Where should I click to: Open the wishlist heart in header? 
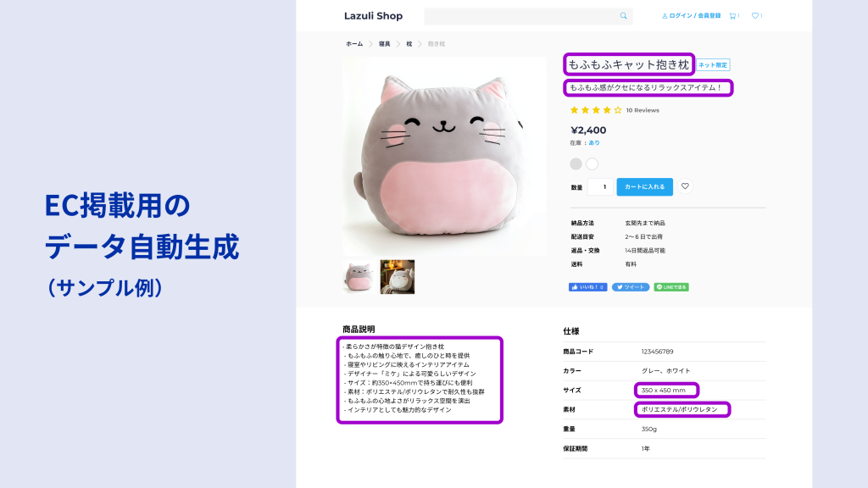tap(754, 16)
